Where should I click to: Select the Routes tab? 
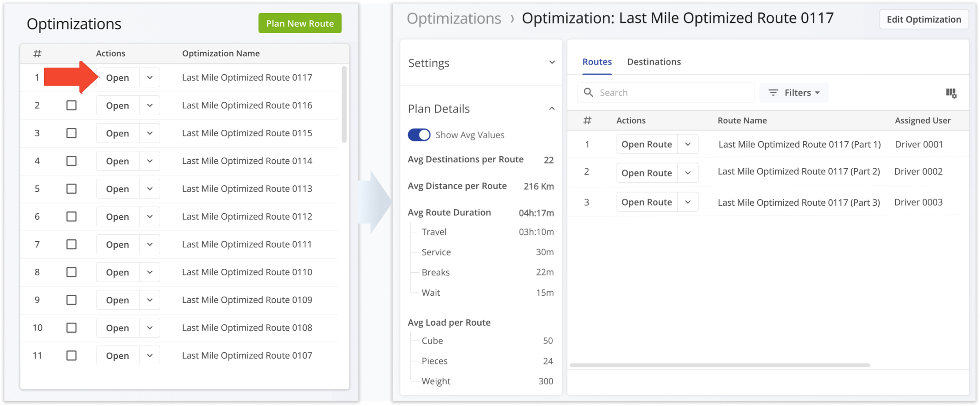click(597, 62)
